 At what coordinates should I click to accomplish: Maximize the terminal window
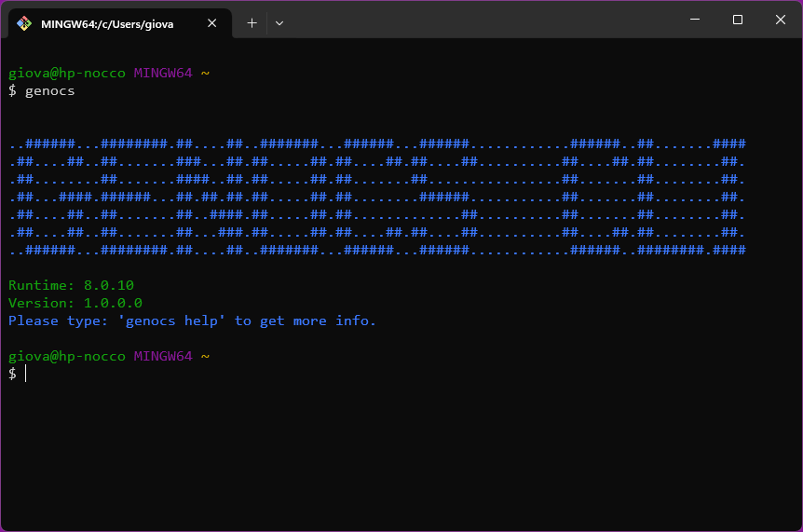point(737,20)
